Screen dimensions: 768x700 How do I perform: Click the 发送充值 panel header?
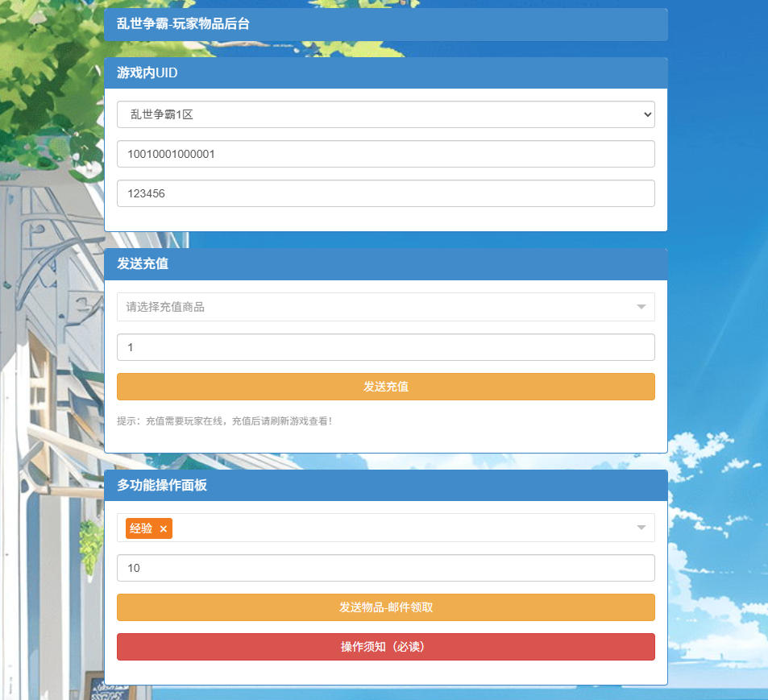click(385, 264)
